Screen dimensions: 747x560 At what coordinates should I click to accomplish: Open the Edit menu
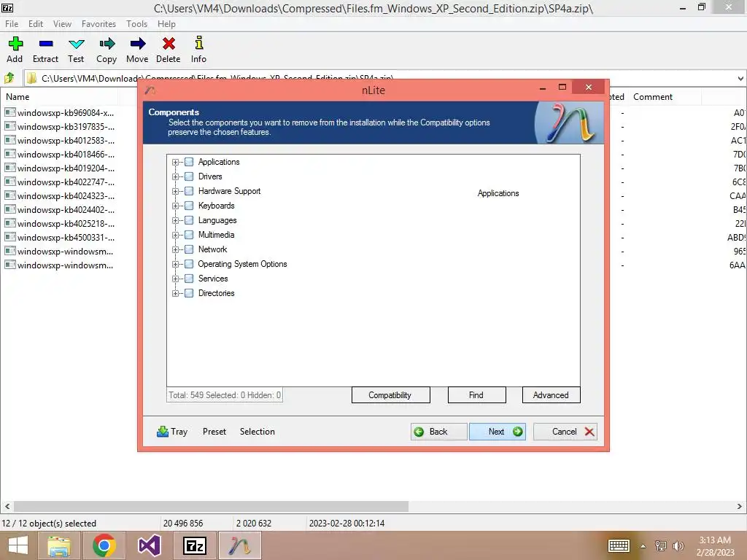point(36,24)
